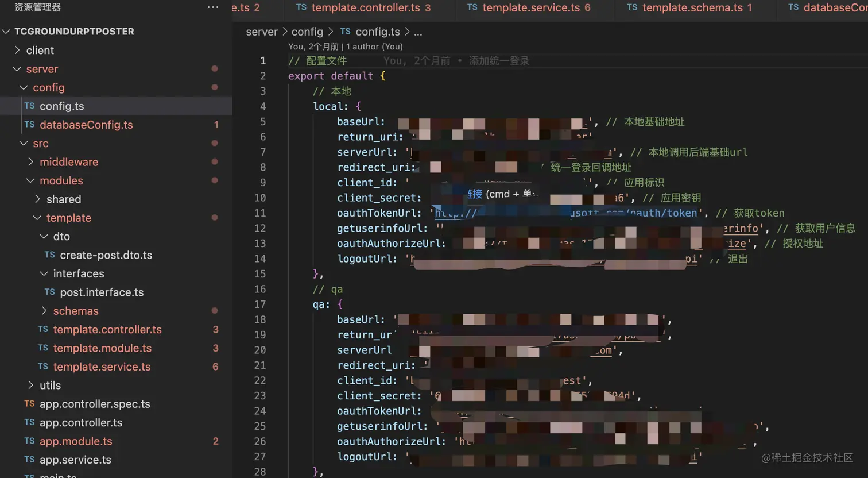The image size is (868, 478).
Task: Click line number 28 in the gutter
Action: pyautogui.click(x=260, y=472)
